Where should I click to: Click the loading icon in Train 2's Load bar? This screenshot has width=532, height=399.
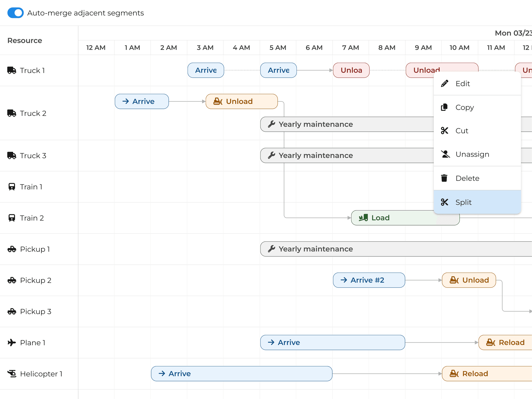click(x=363, y=218)
